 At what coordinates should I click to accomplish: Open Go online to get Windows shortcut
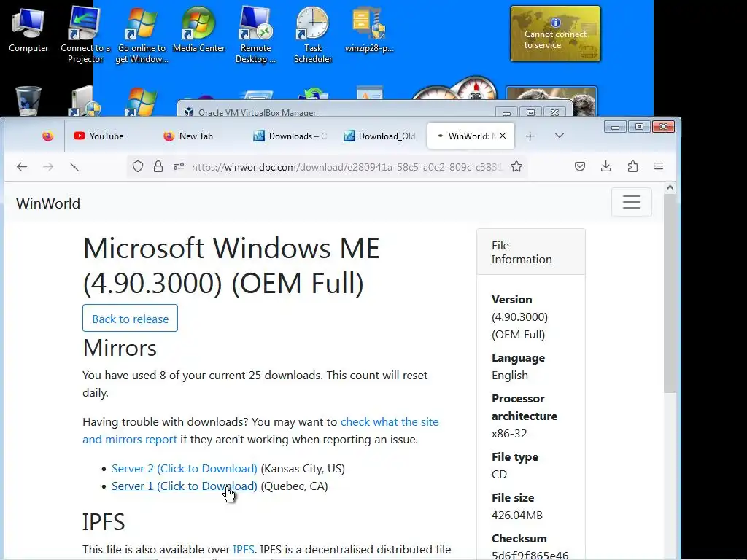tap(142, 34)
